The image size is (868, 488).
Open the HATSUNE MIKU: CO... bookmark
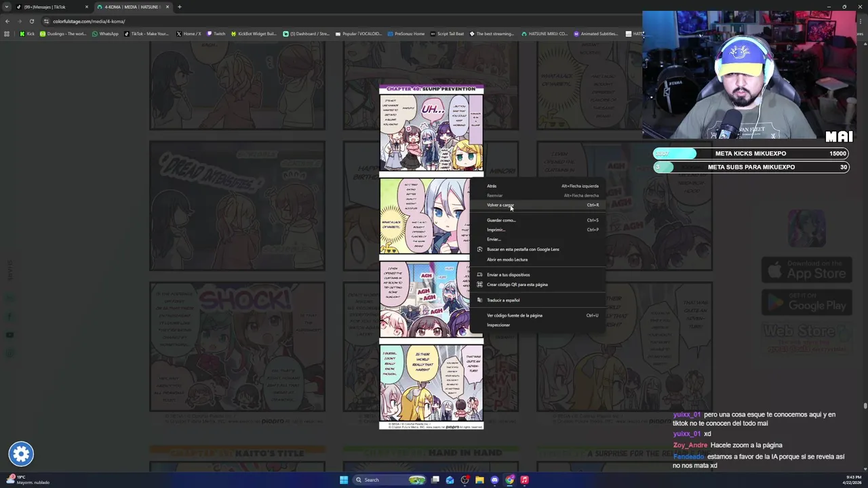545,34
